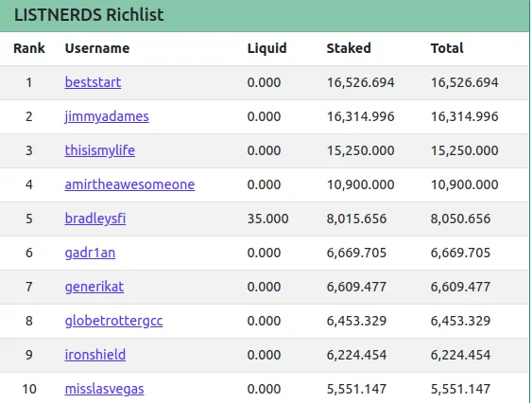Select globetrottergcc's staked value 6,453.329

click(356, 321)
